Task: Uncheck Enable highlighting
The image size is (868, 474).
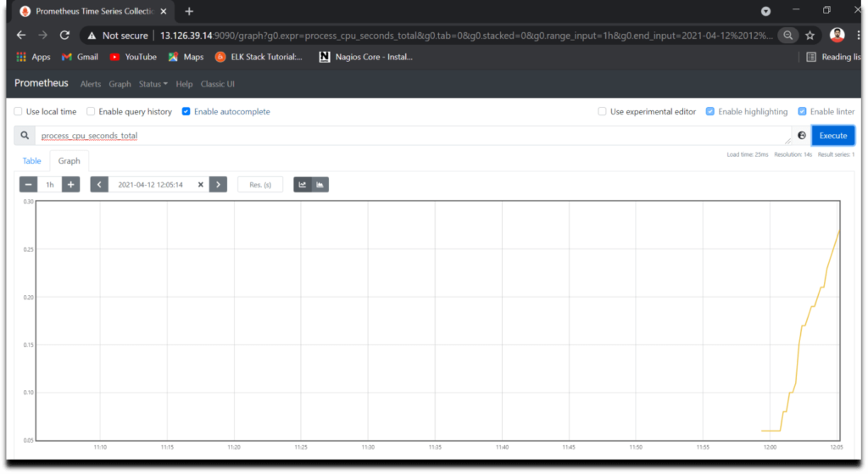Action: tap(709, 111)
